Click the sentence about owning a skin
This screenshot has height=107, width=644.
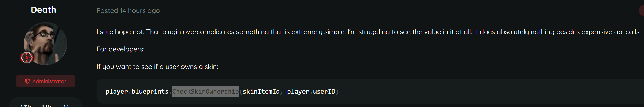pos(157,67)
